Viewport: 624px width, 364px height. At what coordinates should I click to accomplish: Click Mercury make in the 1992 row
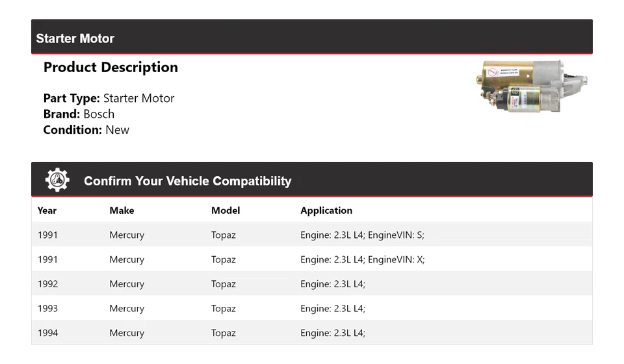pyautogui.click(x=127, y=284)
